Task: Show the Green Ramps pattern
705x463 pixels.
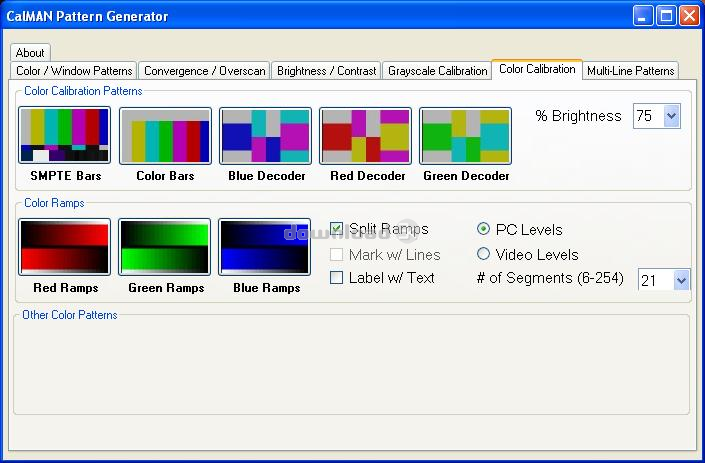Action: [x=165, y=247]
